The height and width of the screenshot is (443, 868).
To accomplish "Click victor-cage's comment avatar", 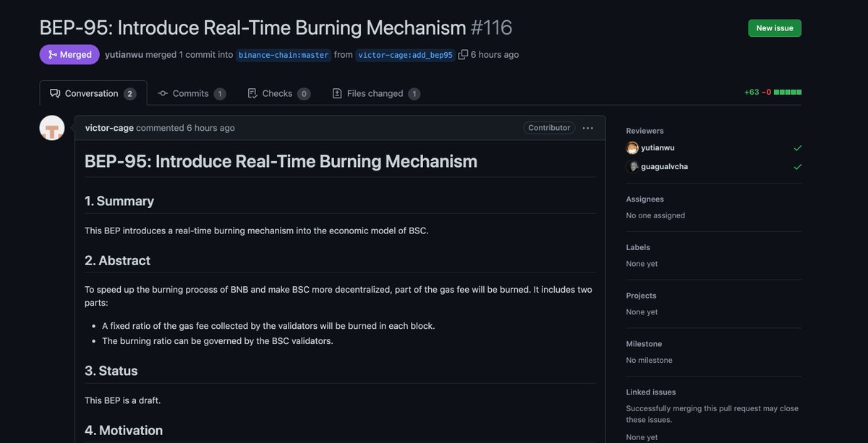I will pyautogui.click(x=51, y=126).
